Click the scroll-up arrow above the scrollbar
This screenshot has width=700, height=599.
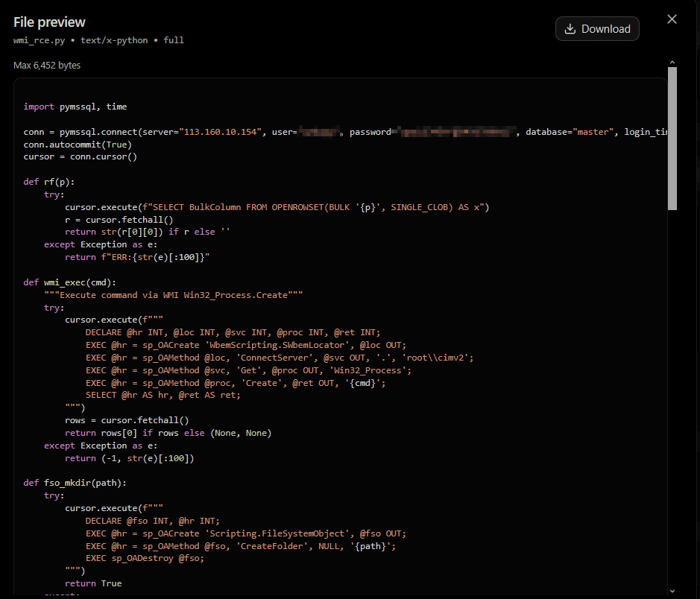[x=672, y=63]
